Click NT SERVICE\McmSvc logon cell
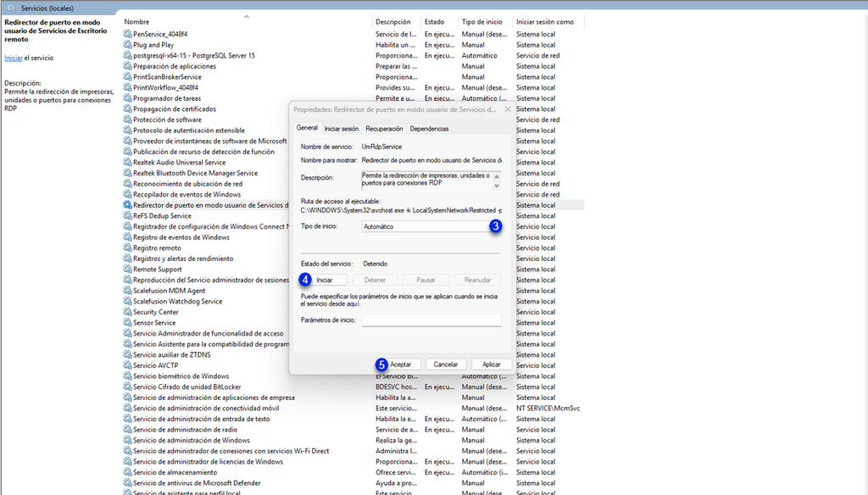The height and width of the screenshot is (495, 868). (x=548, y=408)
